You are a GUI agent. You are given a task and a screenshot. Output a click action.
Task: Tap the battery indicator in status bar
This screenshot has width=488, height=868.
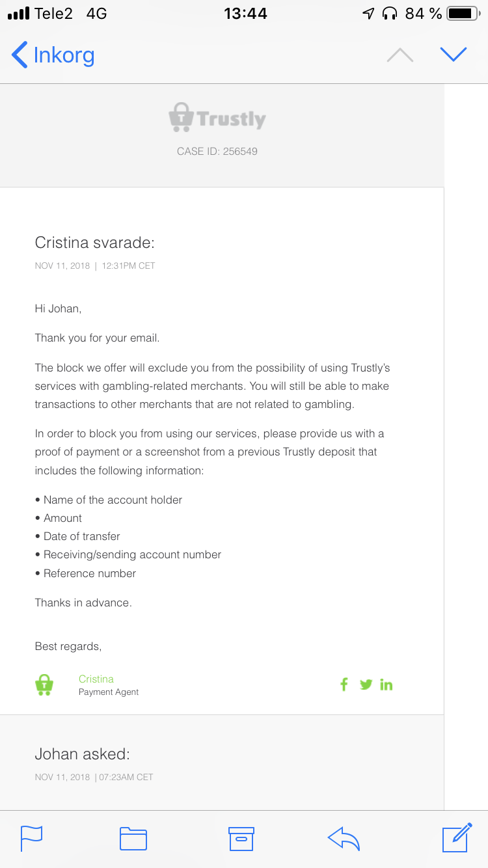point(463,13)
